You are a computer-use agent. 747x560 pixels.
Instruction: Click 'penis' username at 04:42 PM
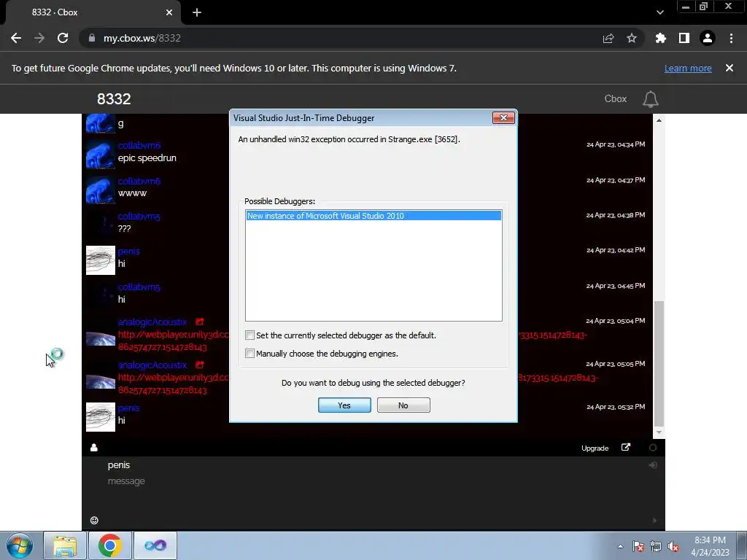(128, 251)
